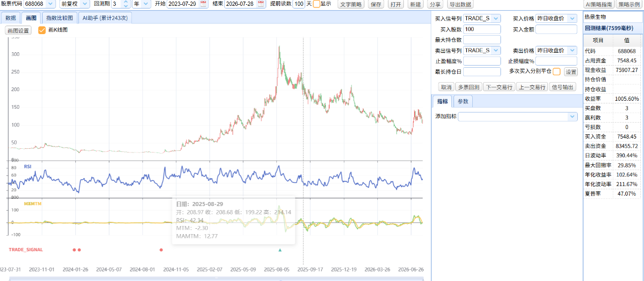Open the 结束 end date calendar picker
This screenshot has height=281, width=644.
tap(260, 4)
